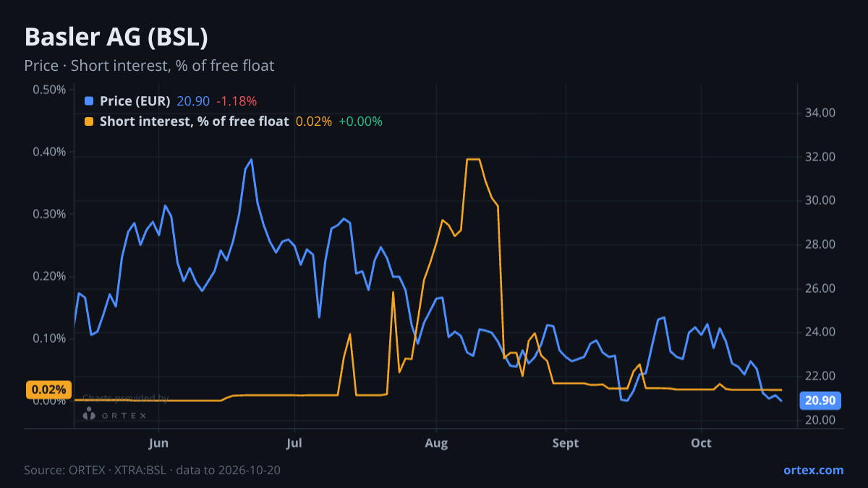The height and width of the screenshot is (488, 868).
Task: Click the blue Price legend color swatch
Action: [x=89, y=101]
